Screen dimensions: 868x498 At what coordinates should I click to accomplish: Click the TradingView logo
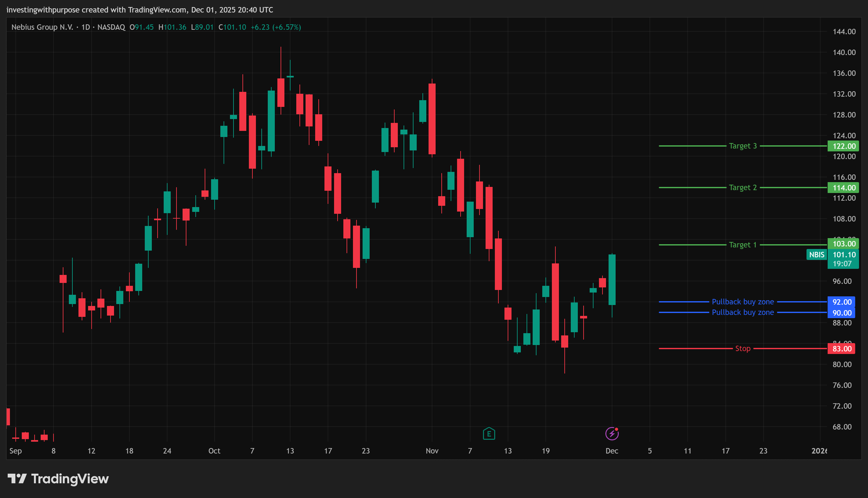coord(58,479)
